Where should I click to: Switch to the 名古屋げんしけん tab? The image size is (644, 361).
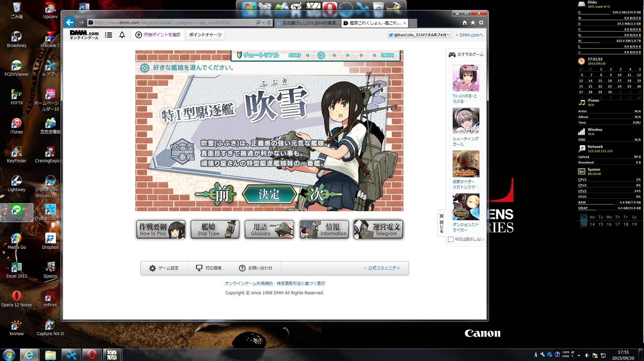[308, 23]
